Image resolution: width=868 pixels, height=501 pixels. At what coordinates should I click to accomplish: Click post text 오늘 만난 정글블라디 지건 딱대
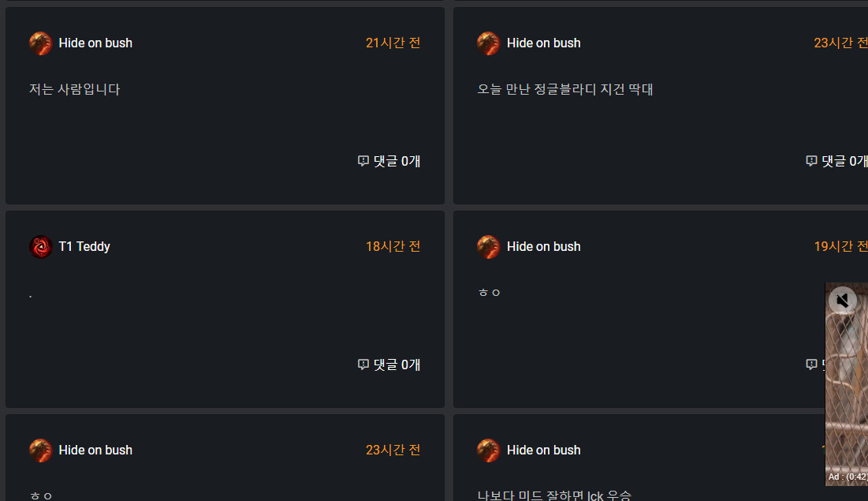pos(565,89)
